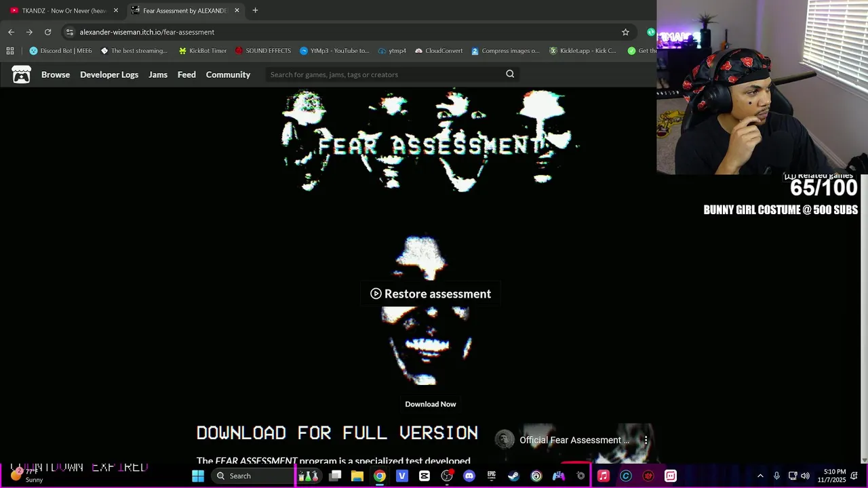The width and height of the screenshot is (868, 488).
Task: Open the Compress images bookmark
Action: 505,51
